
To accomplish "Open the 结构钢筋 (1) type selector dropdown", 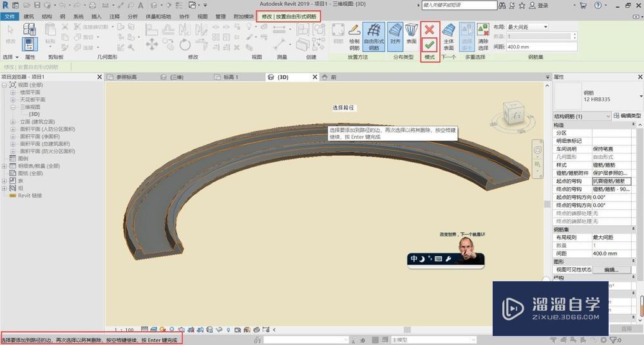I will (x=582, y=117).
